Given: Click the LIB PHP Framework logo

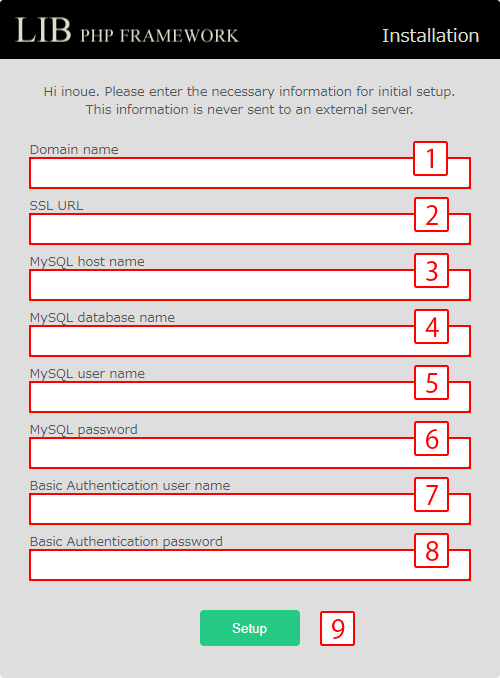Looking at the screenshot, I should click(127, 31).
